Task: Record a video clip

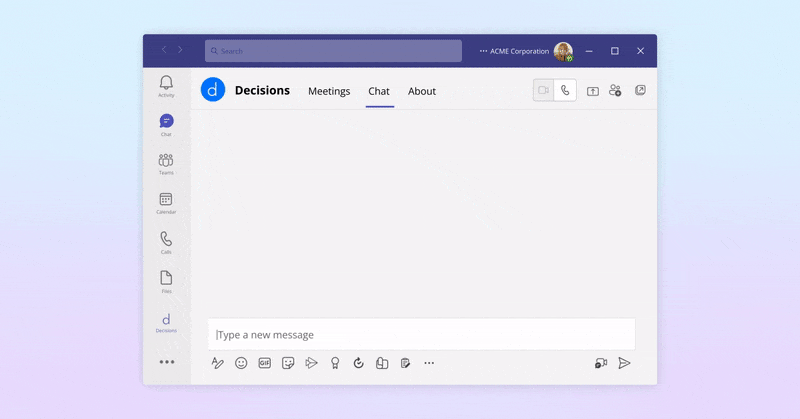Action: pyautogui.click(x=601, y=363)
